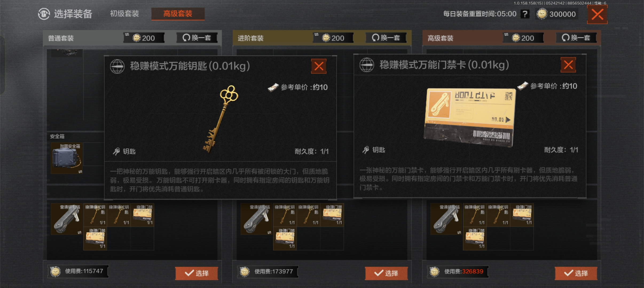
Task: Tap the first golden key in 进阶套装
Action: point(285,215)
